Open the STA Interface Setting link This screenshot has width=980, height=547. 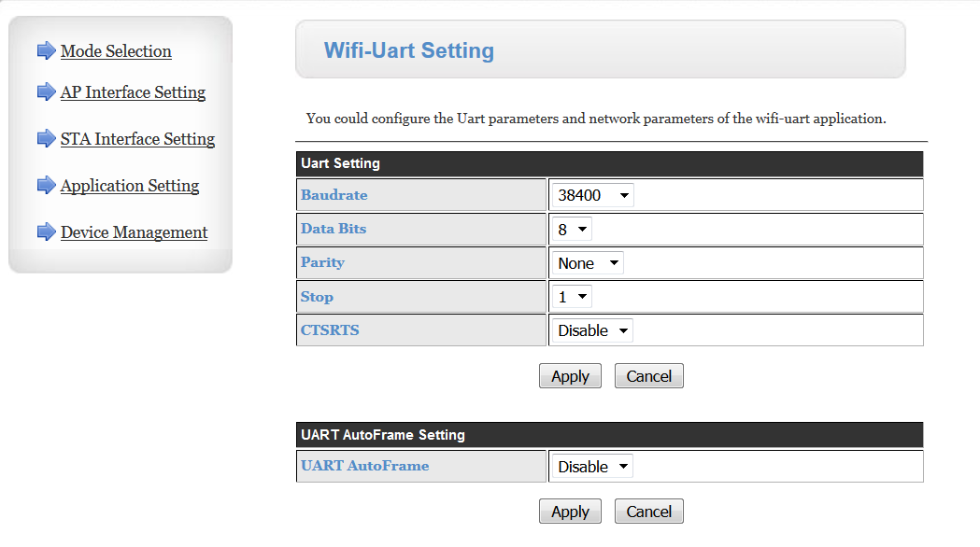tap(137, 139)
